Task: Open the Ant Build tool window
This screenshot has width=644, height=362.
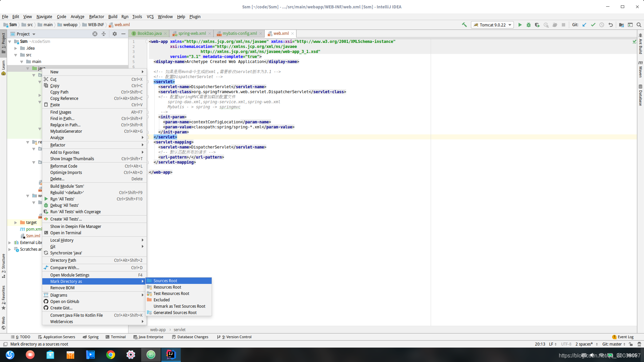Action: pyautogui.click(x=640, y=44)
